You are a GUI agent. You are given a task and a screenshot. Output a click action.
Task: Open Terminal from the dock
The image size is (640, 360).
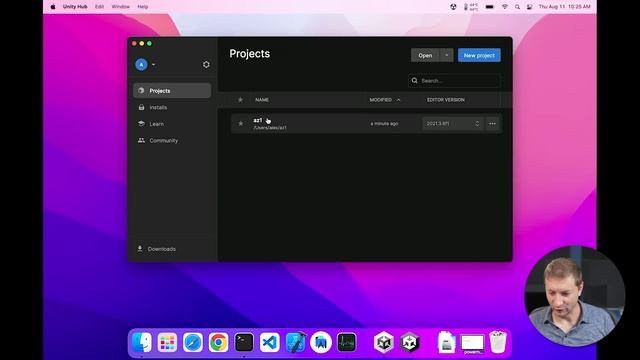(244, 342)
